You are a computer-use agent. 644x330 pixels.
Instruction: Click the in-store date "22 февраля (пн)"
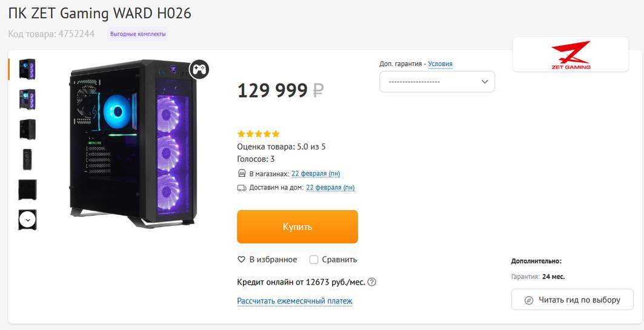(x=316, y=174)
